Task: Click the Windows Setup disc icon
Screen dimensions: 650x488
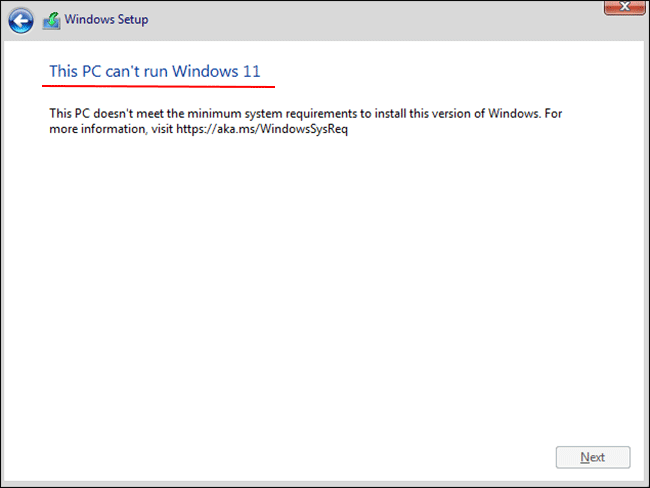Action: click(x=51, y=19)
